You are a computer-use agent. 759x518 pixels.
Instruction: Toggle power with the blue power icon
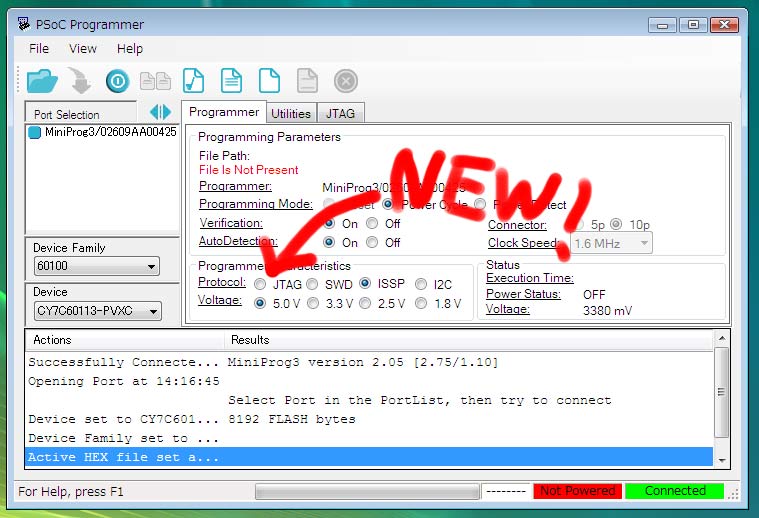click(118, 81)
